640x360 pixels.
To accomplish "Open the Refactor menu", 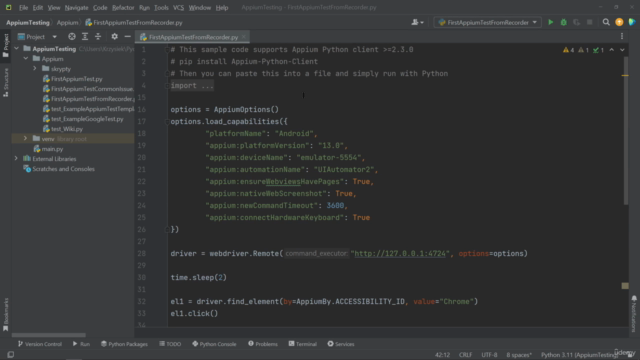I will click(x=123, y=7).
